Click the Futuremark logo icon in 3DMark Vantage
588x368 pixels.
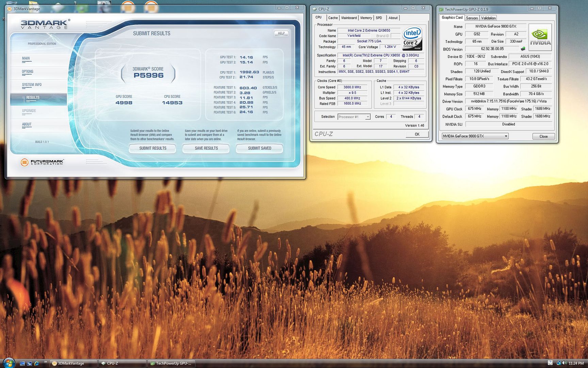(24, 162)
